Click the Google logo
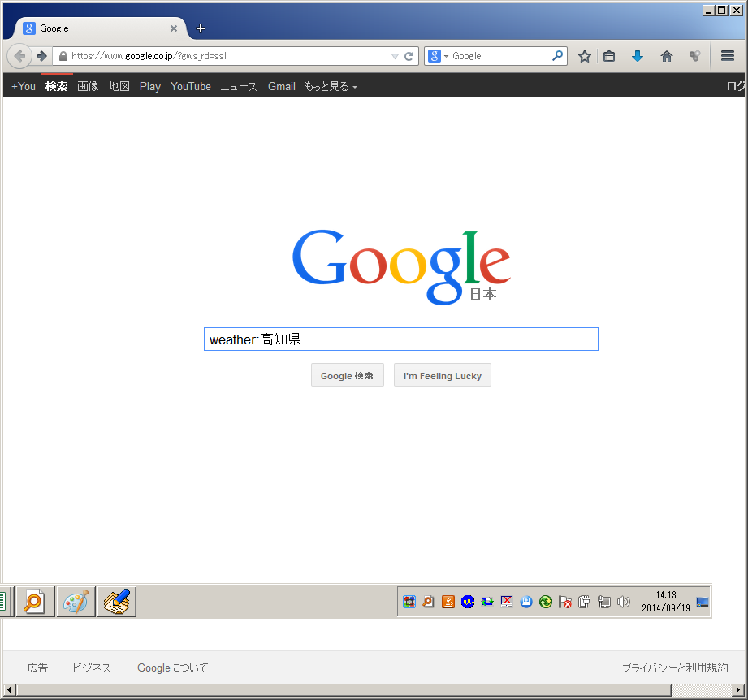 401,267
